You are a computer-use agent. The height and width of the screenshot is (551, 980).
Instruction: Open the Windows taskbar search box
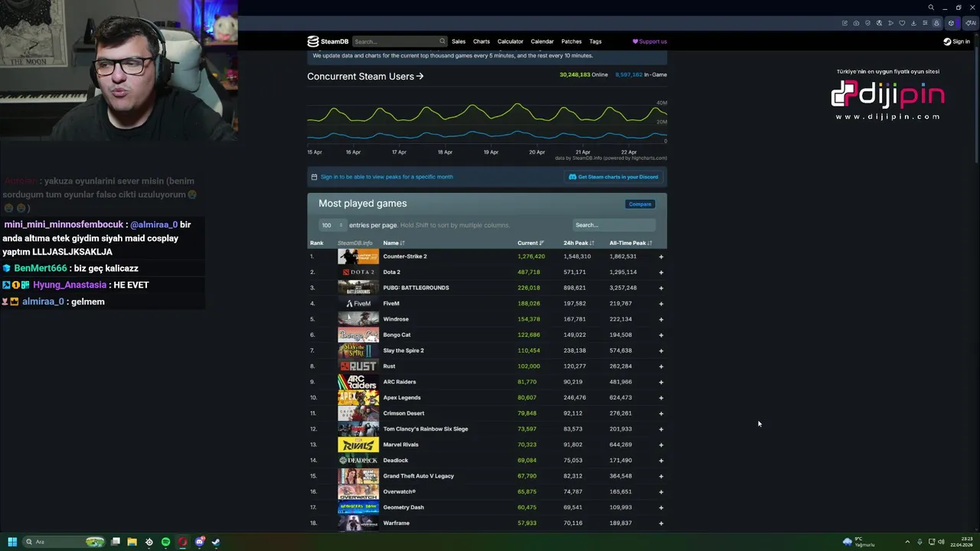point(63,542)
